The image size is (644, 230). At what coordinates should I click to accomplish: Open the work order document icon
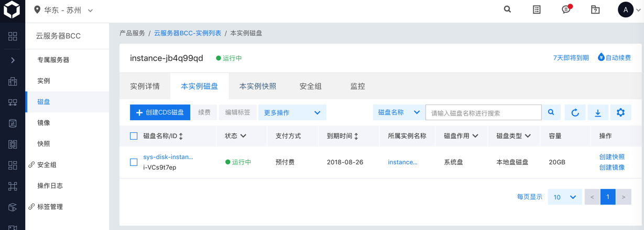point(537,9)
